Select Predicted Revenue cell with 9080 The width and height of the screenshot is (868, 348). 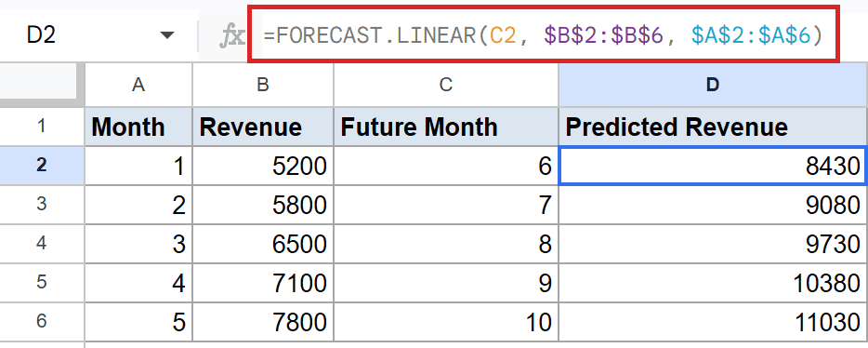point(713,205)
